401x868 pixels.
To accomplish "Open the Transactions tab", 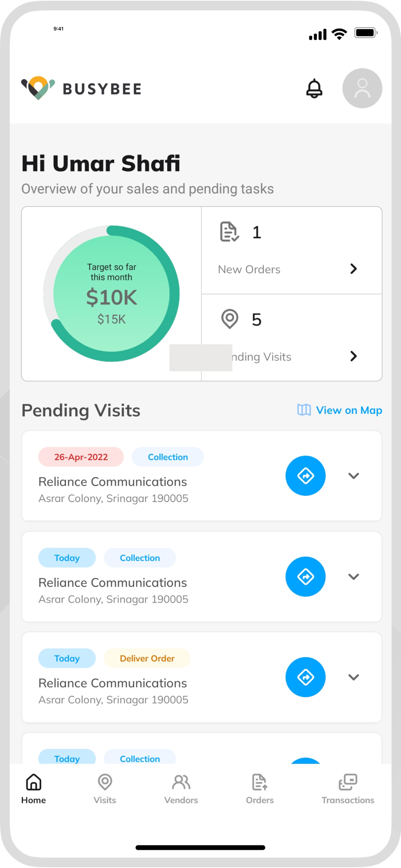I will [x=348, y=789].
